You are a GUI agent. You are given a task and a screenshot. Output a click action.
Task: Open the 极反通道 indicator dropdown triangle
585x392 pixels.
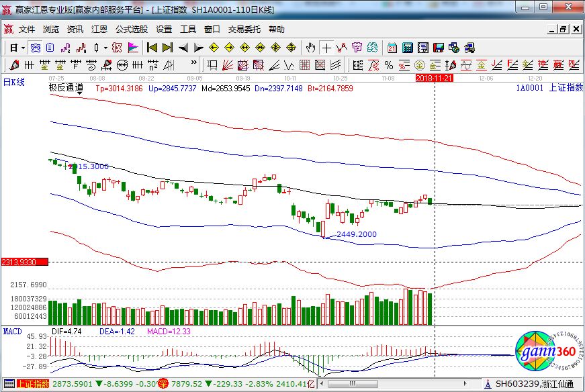[80, 95]
